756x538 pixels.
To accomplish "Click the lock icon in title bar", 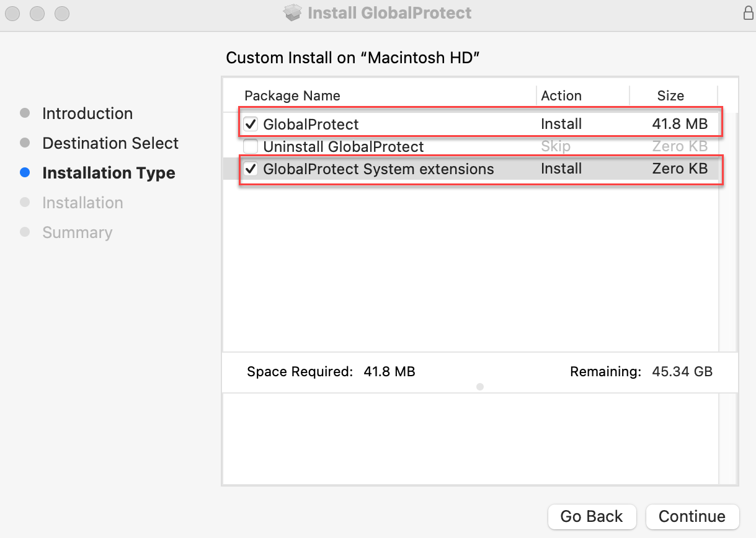I will coord(748,12).
